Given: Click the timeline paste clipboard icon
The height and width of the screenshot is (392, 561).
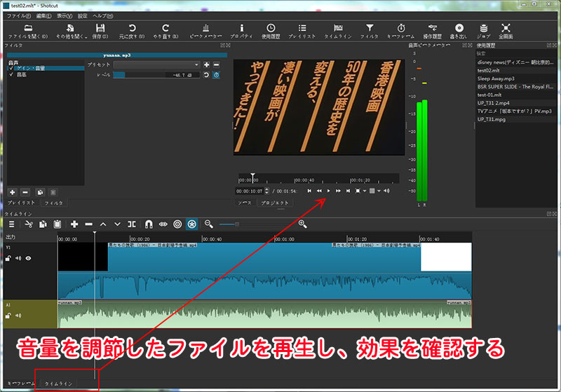Looking at the screenshot, I should click(58, 224).
